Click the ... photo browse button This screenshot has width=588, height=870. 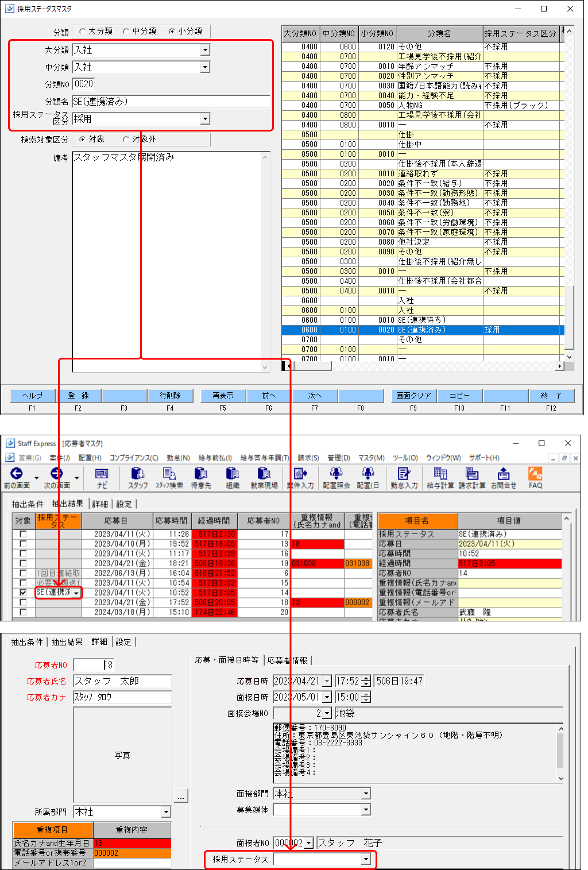pos(181,796)
